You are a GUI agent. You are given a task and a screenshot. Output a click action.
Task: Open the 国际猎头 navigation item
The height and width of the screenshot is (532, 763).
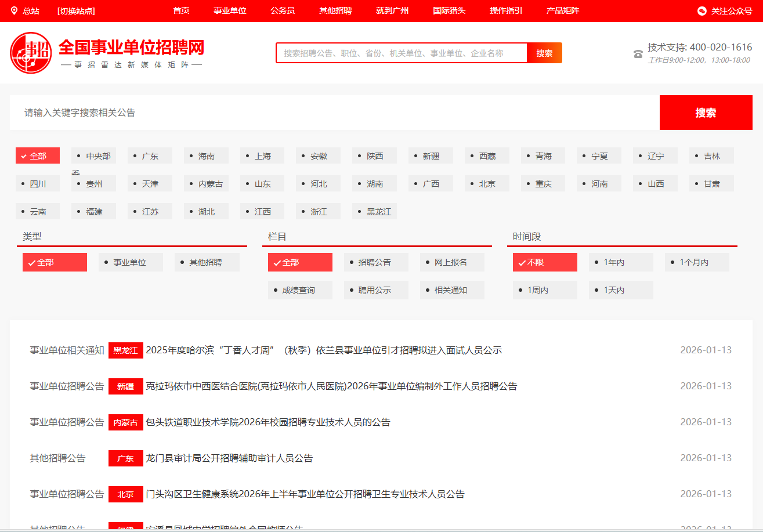450,10
